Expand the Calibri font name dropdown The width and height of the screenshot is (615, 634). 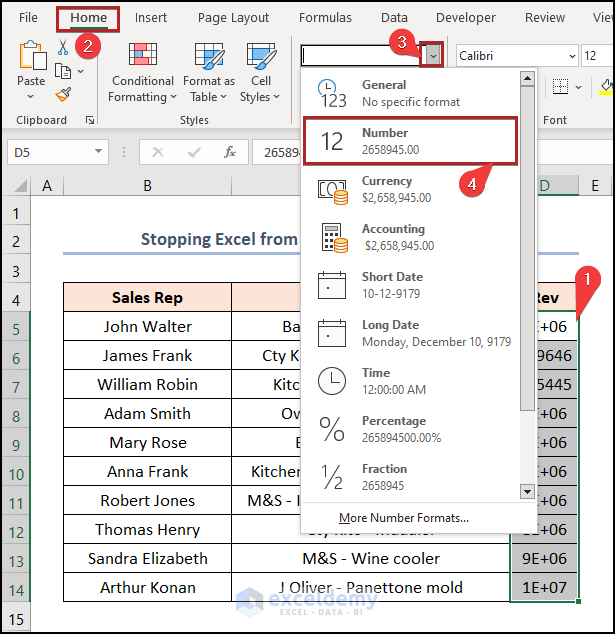572,56
